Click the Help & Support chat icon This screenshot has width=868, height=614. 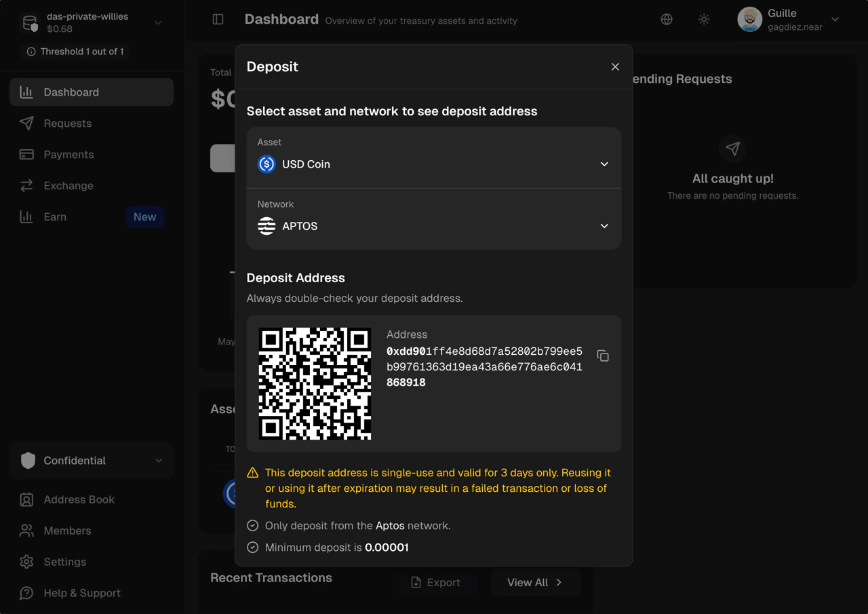tap(26, 594)
